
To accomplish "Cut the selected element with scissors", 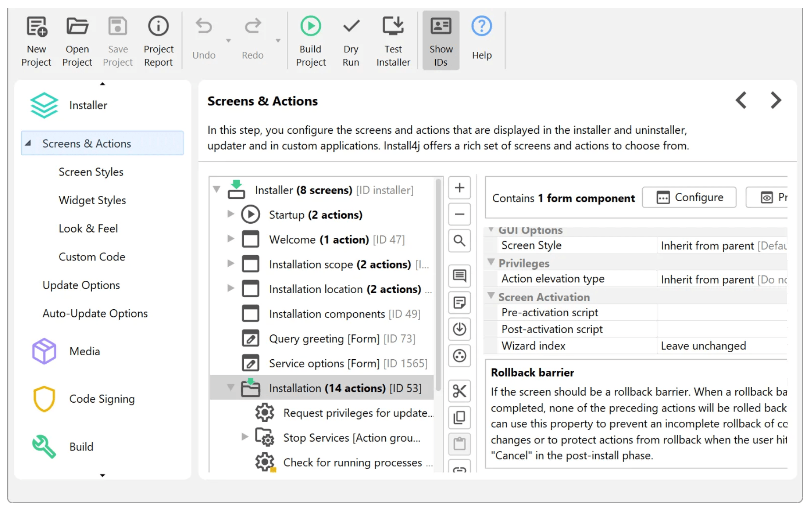I will pos(460,391).
